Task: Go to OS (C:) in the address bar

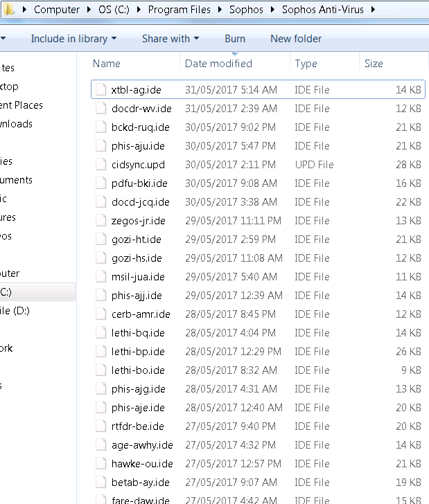Action: tap(114, 9)
